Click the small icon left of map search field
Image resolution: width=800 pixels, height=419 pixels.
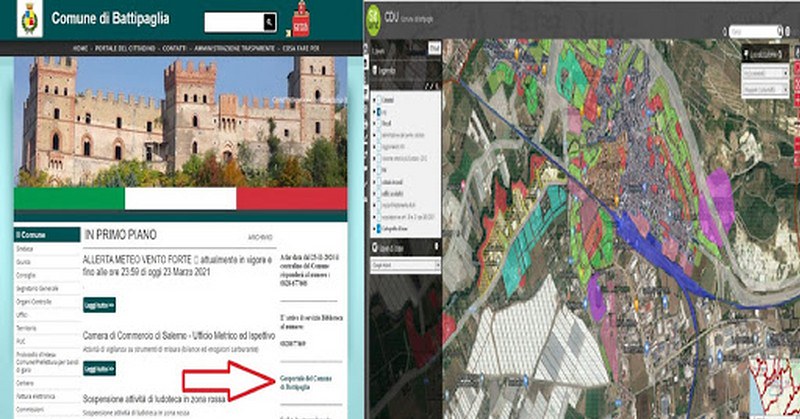(724, 32)
